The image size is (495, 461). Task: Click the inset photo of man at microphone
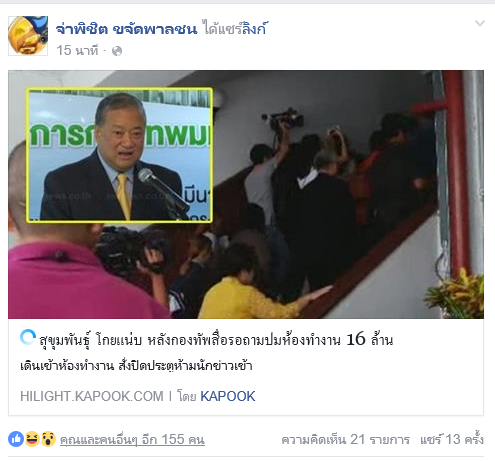coord(119,155)
